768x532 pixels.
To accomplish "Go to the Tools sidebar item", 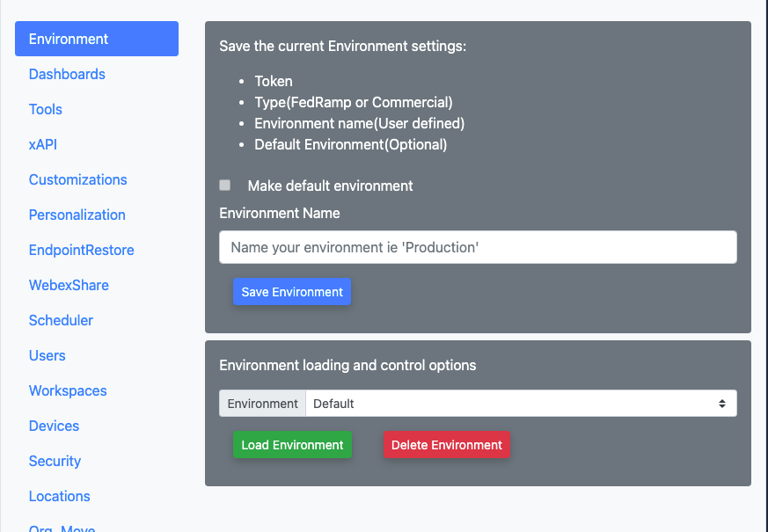I will [46, 109].
